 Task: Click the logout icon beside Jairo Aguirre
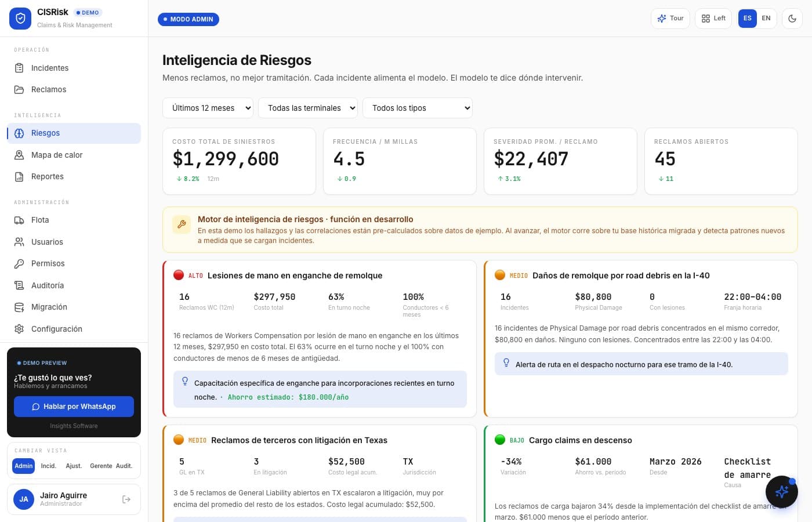point(126,499)
